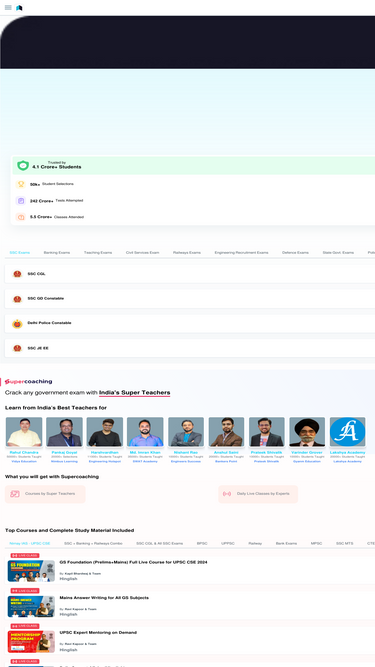
Task: Open the SSC CGL exam link
Action: 190,274
